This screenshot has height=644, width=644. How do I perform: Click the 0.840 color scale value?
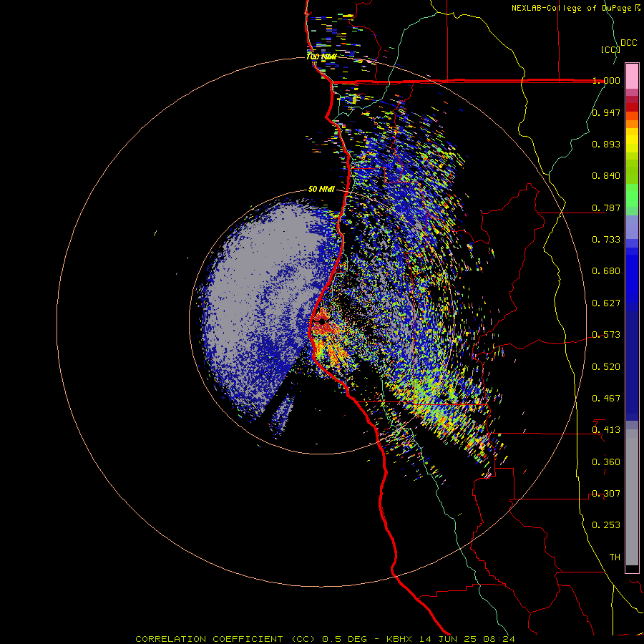[606, 175]
